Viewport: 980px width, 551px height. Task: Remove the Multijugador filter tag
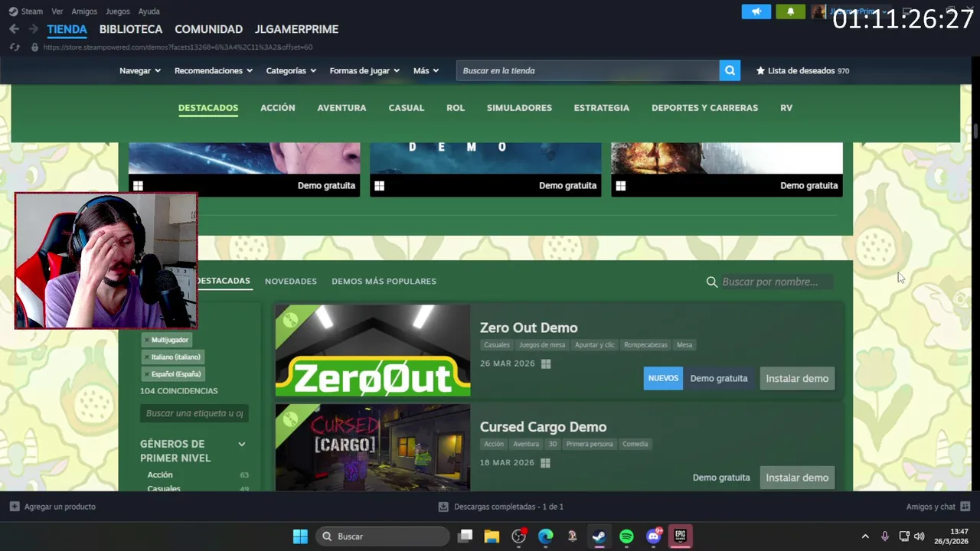point(146,340)
